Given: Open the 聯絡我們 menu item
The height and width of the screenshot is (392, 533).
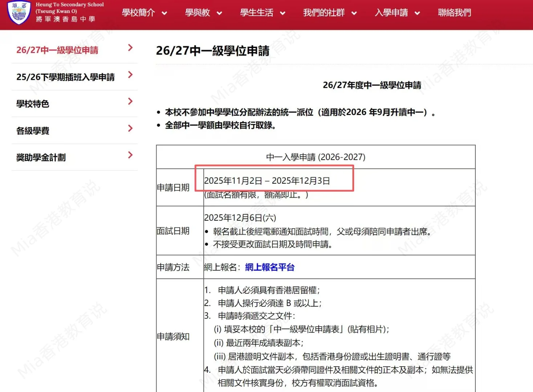Looking at the screenshot, I should (454, 13).
